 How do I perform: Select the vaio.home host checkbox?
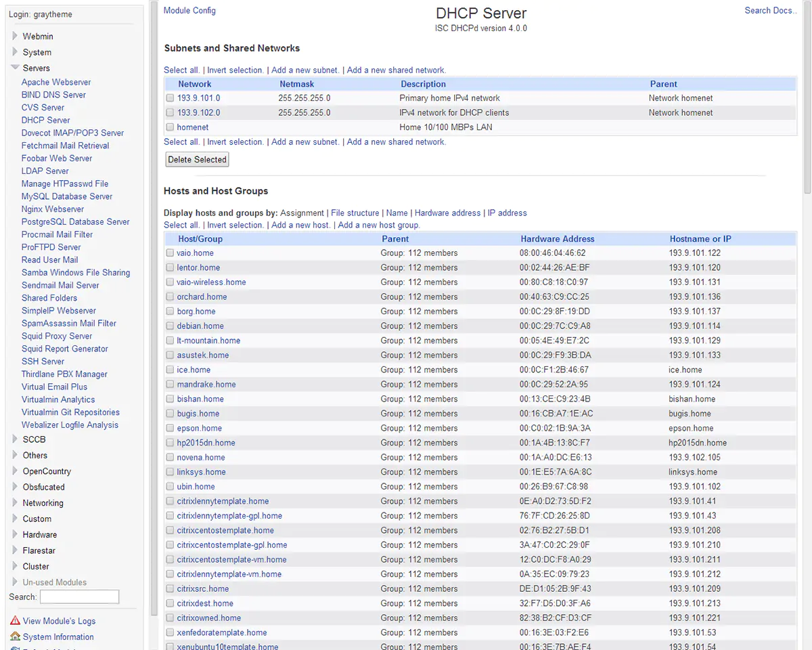(x=171, y=253)
